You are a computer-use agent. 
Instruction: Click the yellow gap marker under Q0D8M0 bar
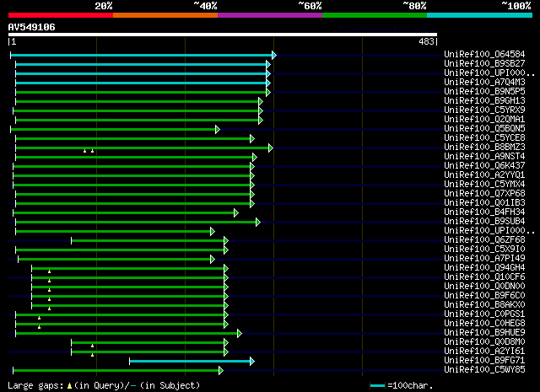92,346
